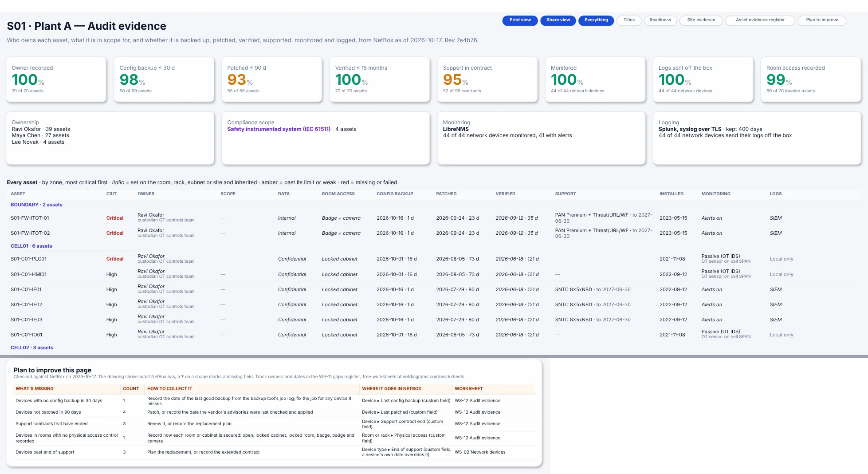Select asset S01-C01-IE02
This screenshot has width=868, height=474.
(x=26, y=305)
